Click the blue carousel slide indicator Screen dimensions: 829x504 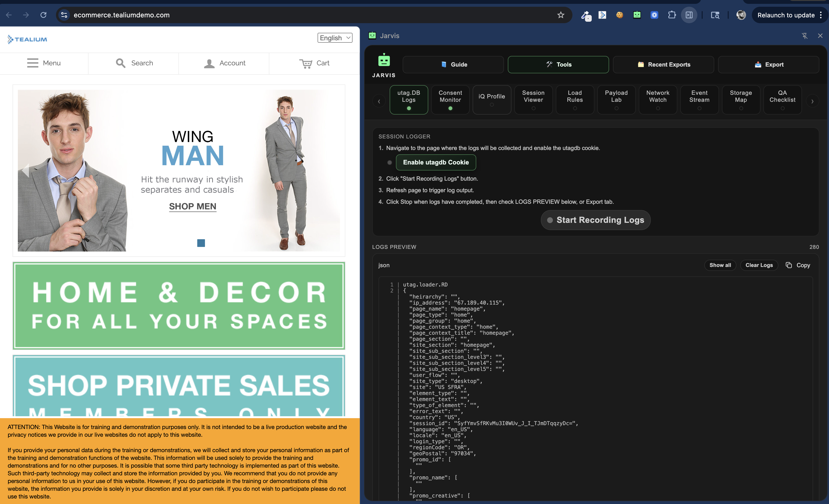pos(201,243)
